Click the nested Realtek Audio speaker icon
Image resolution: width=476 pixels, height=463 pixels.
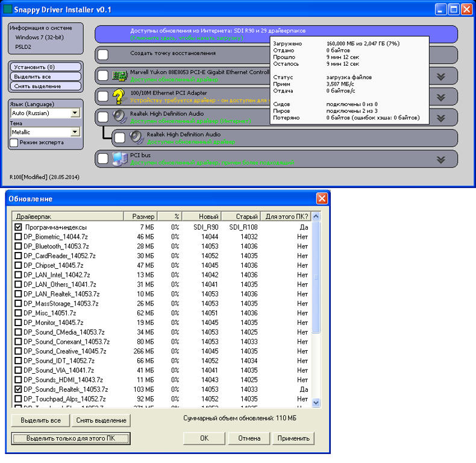136,137
